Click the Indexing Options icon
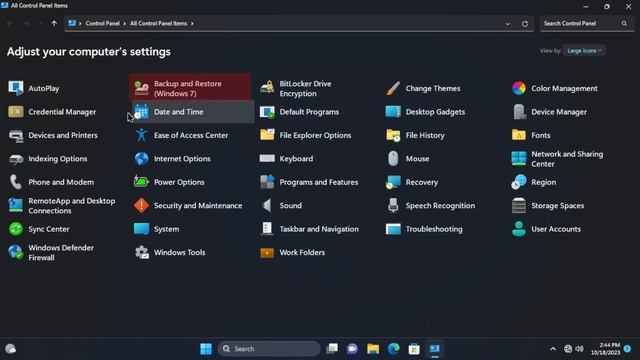The height and width of the screenshot is (360, 640). tap(16, 159)
